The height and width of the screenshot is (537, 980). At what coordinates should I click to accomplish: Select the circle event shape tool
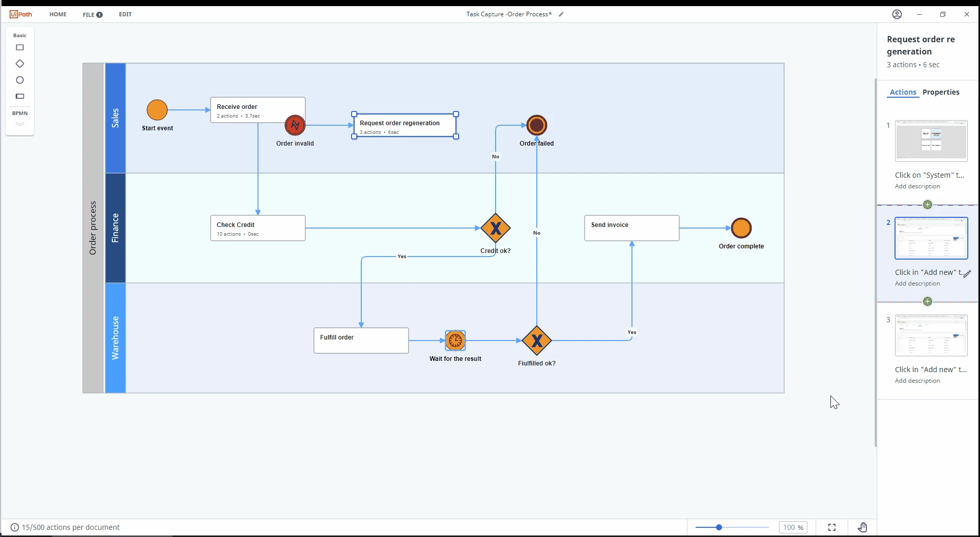[20, 80]
